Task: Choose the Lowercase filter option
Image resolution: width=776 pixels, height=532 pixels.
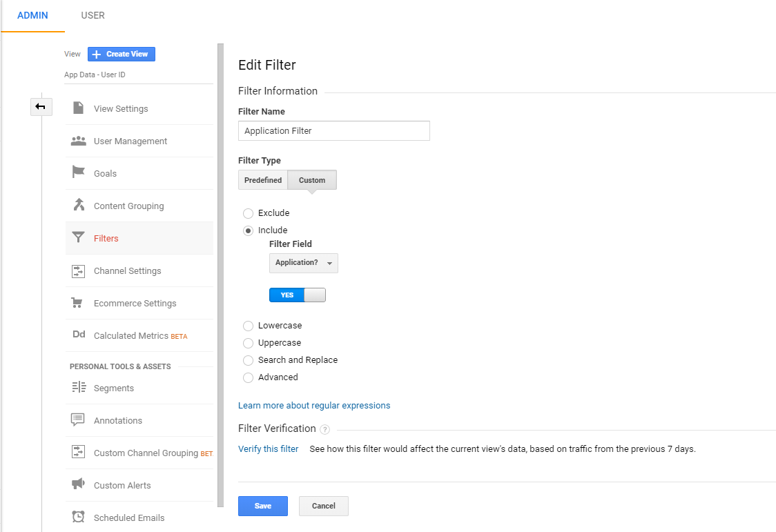Action: 248,326
